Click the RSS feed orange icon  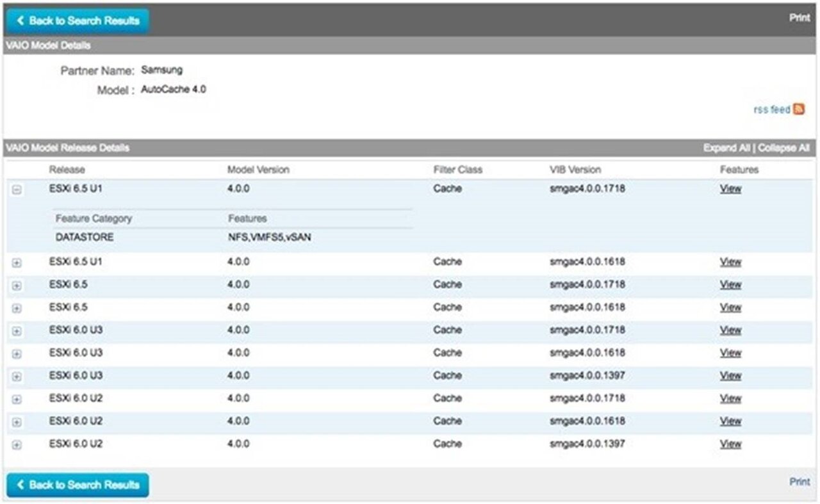[798, 110]
